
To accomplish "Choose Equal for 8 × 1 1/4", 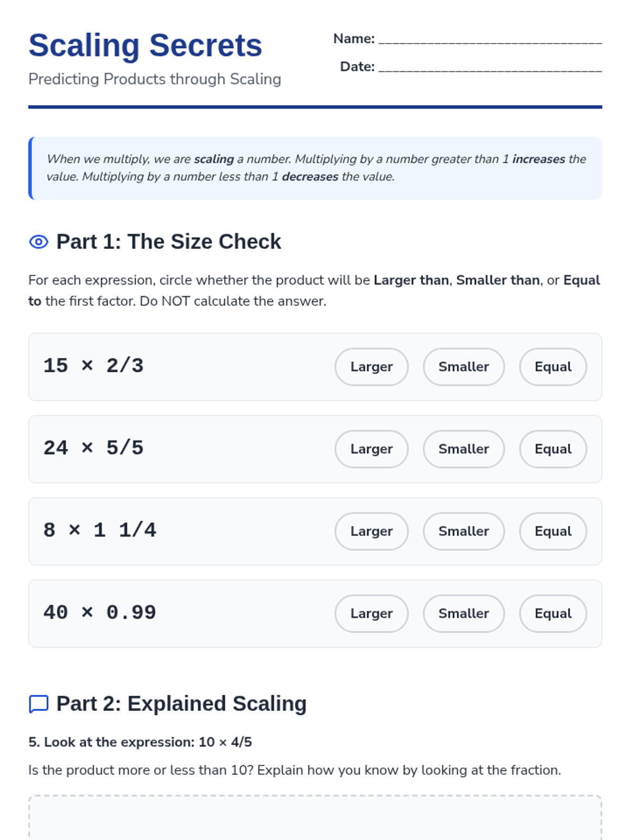I will pyautogui.click(x=553, y=531).
